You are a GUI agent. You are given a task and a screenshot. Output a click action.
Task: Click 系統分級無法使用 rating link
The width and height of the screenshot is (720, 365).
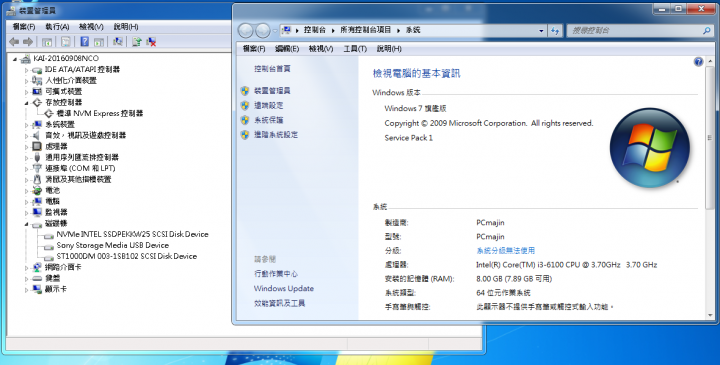pos(506,251)
